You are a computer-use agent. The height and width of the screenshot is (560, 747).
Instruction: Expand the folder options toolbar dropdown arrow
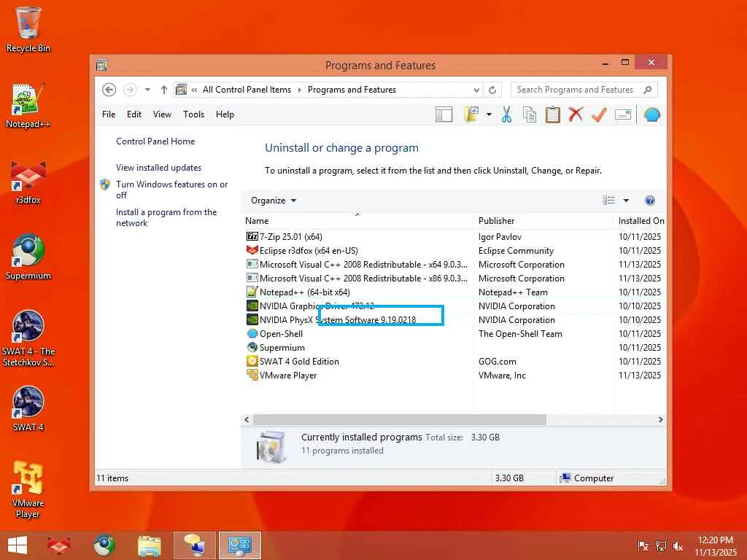click(x=489, y=114)
